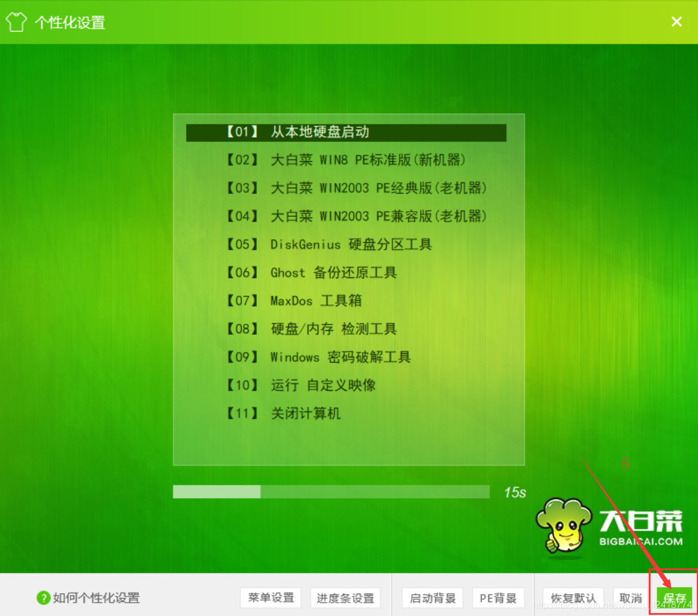Viewport: 698px width, 616px height.
Task: Click the green help question-mark icon
Action: [x=43, y=597]
